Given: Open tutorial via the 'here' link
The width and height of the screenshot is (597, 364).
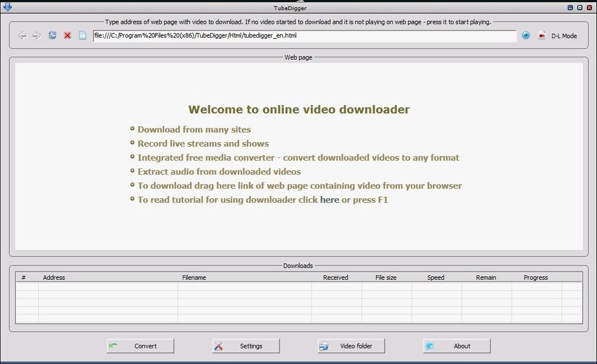Looking at the screenshot, I should click(330, 200).
